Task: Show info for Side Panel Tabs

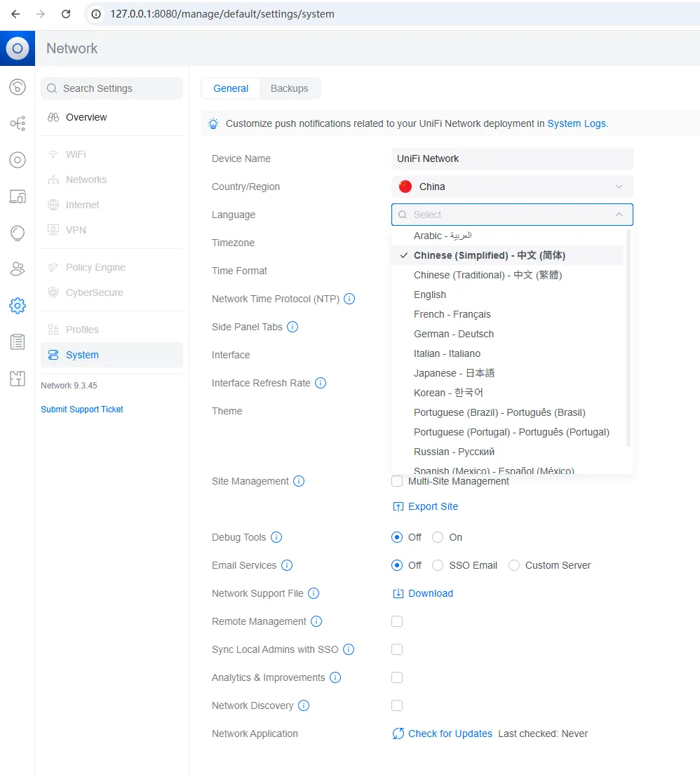Action: coord(292,327)
